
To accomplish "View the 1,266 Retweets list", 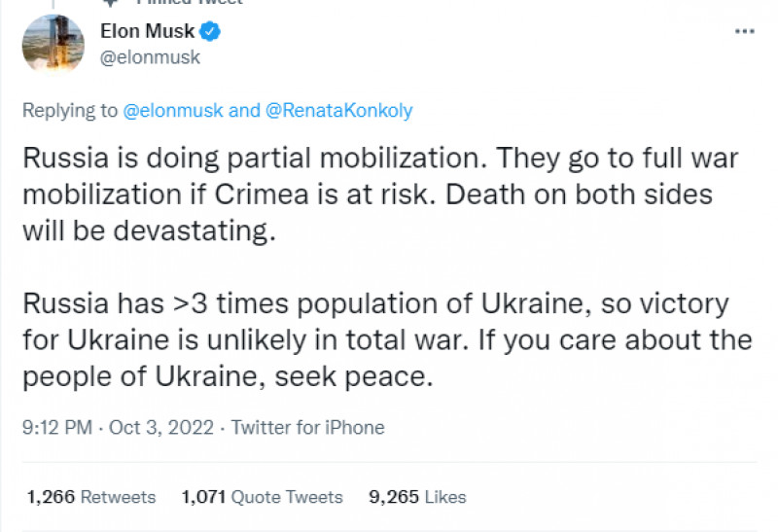I will point(91,497).
